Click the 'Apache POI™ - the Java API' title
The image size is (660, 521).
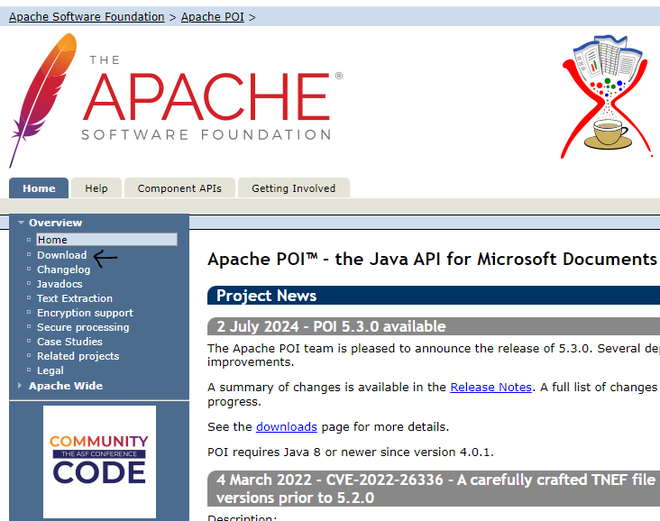click(432, 259)
